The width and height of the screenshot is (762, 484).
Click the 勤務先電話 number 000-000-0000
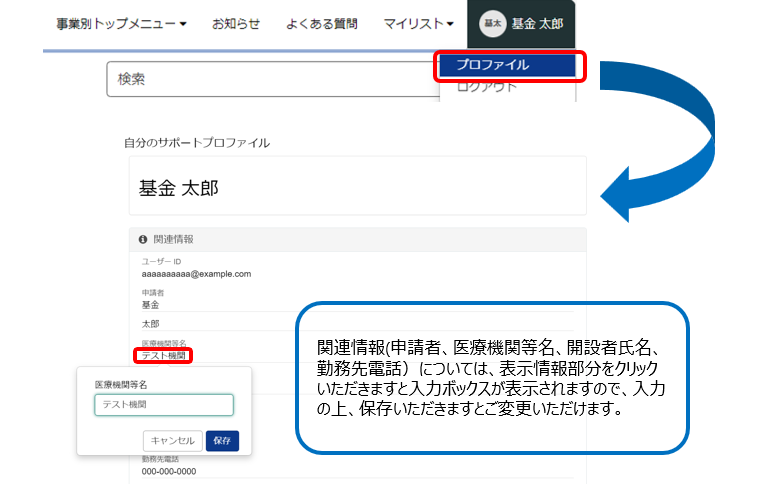click(169, 471)
